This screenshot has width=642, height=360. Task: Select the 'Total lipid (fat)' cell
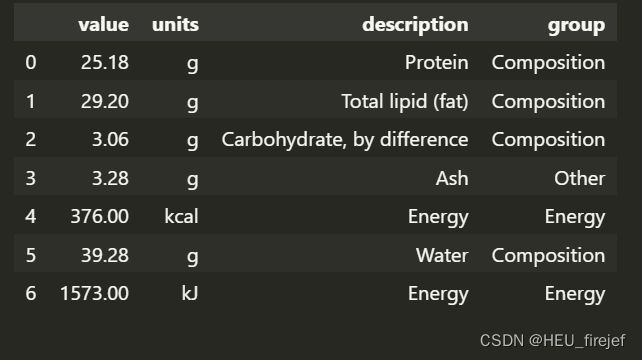tap(405, 101)
